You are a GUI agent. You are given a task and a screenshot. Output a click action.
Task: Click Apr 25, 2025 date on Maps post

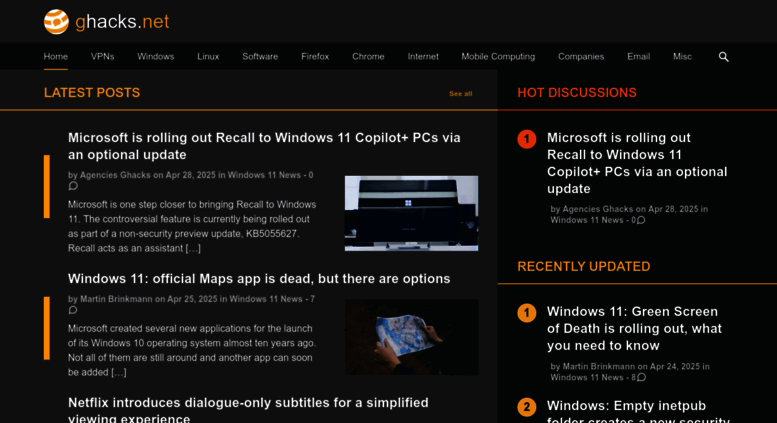click(192, 299)
